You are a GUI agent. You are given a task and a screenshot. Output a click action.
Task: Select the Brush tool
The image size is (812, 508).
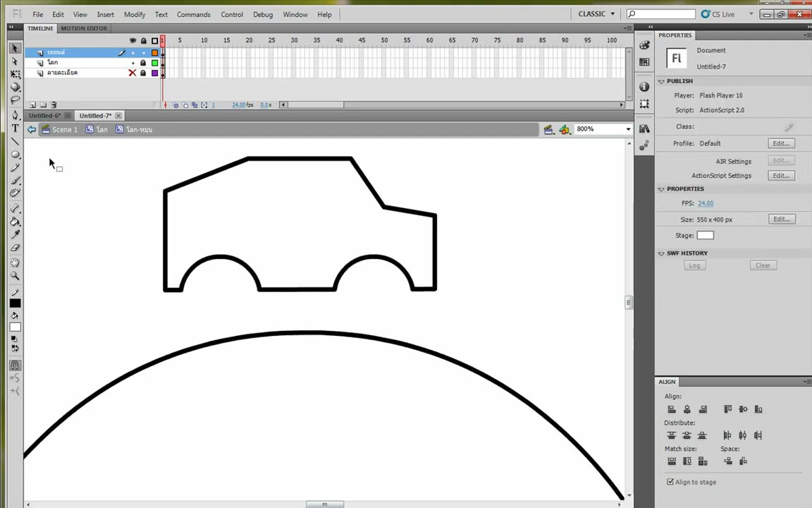pos(15,181)
